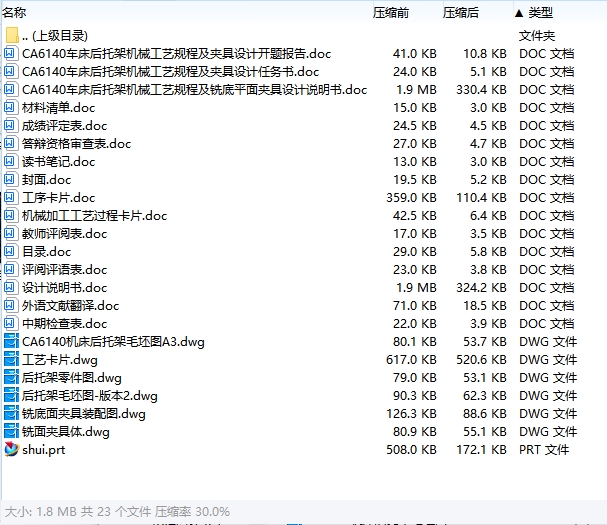Click DWG icon next to 工艺卡片.dwg
The width and height of the screenshot is (607, 525).
pyautogui.click(x=11, y=359)
